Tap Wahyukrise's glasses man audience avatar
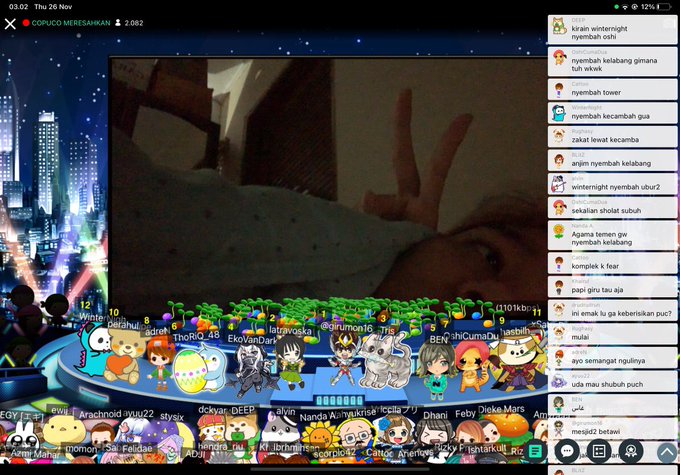Viewport: 680px width, 475px height. click(358, 435)
